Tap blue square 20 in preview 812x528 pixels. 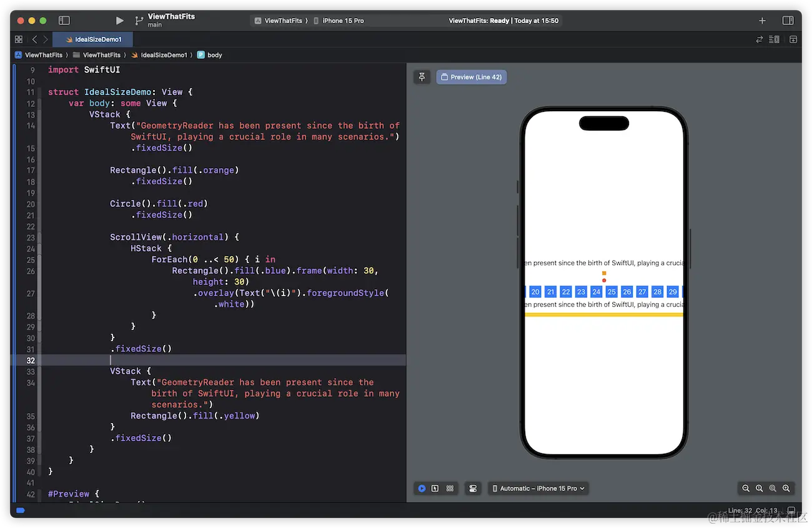click(x=535, y=292)
